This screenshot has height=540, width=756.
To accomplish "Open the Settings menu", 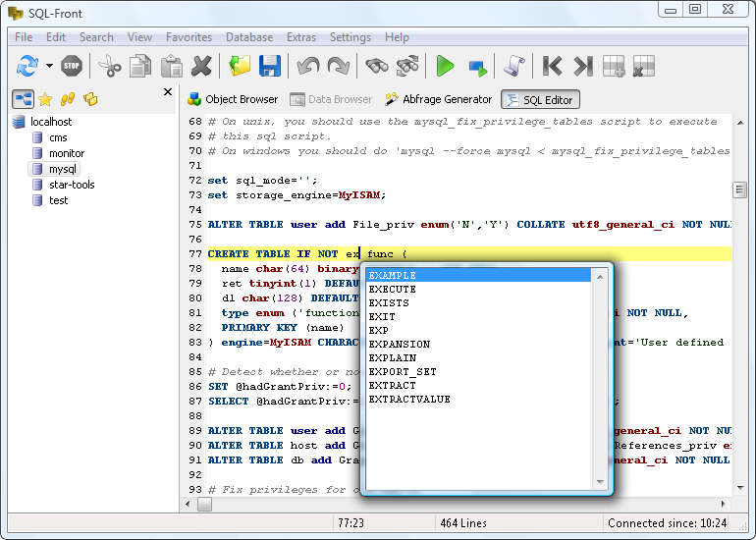I will coord(351,37).
